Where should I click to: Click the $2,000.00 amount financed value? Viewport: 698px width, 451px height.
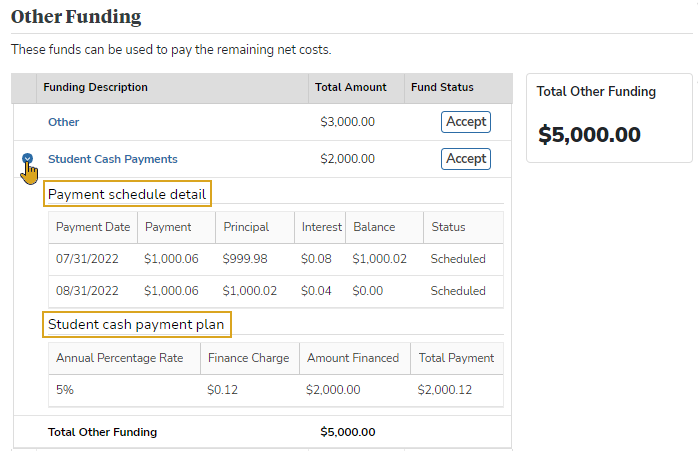(x=333, y=390)
